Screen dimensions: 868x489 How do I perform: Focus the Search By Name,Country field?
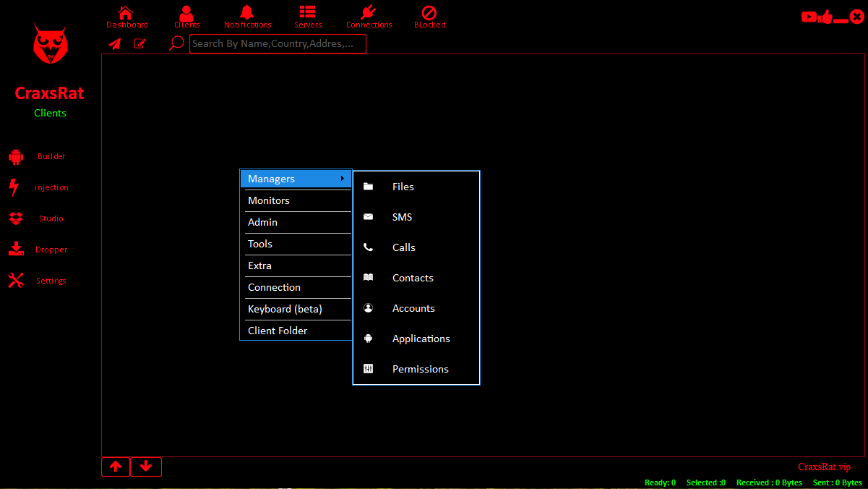click(x=278, y=43)
